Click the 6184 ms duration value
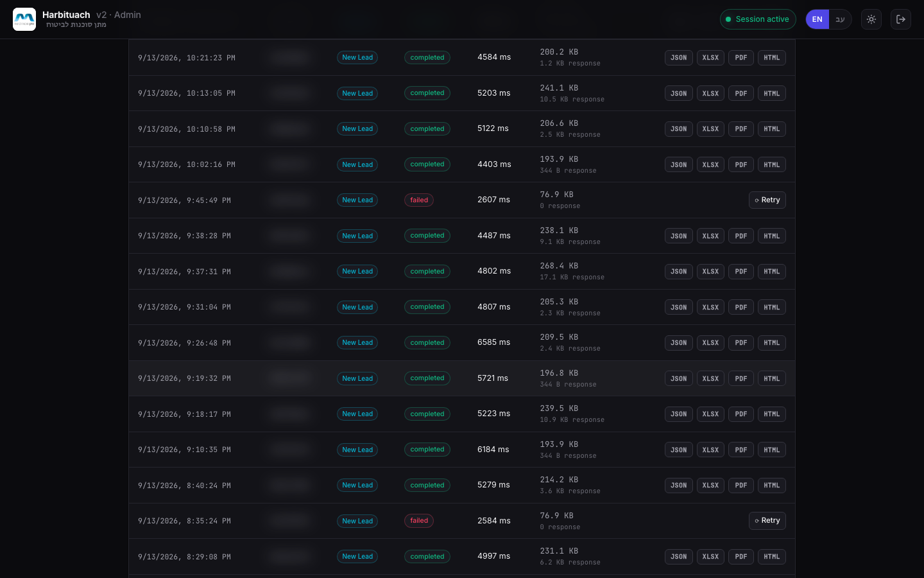Screen dimensions: 924x578 pyautogui.click(x=493, y=450)
